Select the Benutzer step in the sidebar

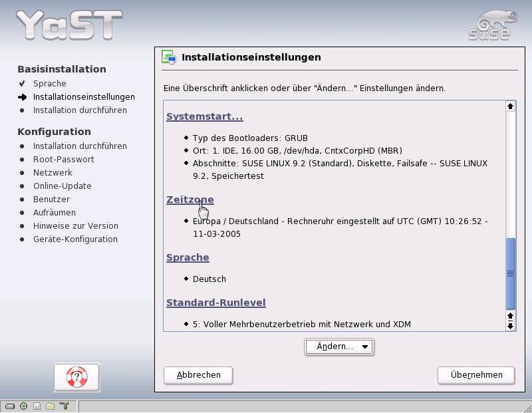tap(52, 200)
